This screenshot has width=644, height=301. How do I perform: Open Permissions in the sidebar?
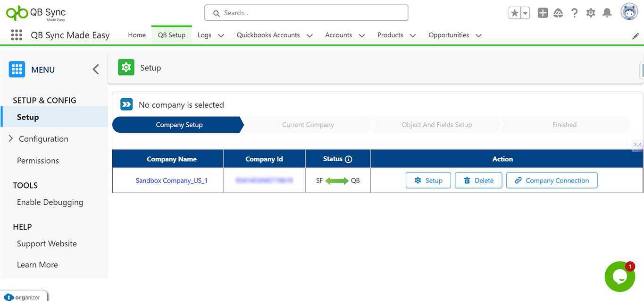[x=38, y=161]
